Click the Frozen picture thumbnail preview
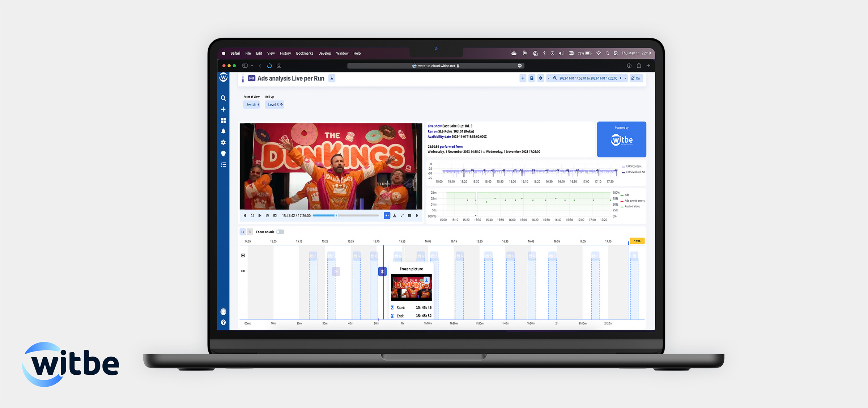Viewport: 868px width, 408px height. (411, 288)
